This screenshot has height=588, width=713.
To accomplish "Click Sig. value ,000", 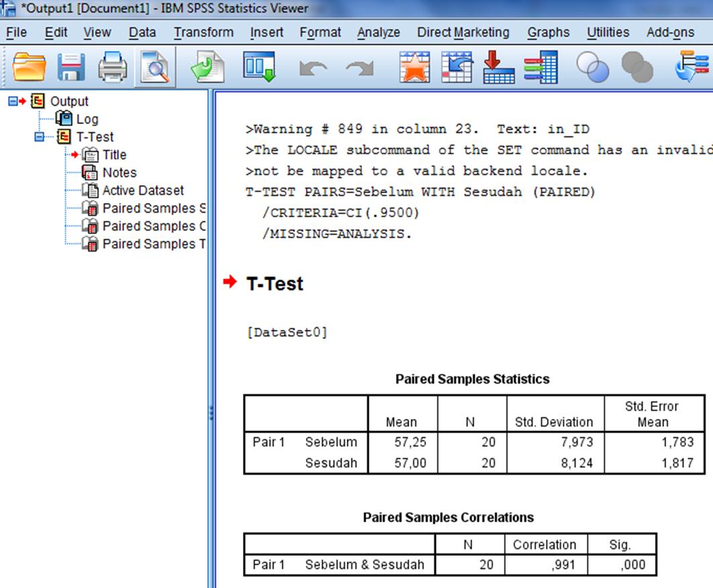I will 633,565.
